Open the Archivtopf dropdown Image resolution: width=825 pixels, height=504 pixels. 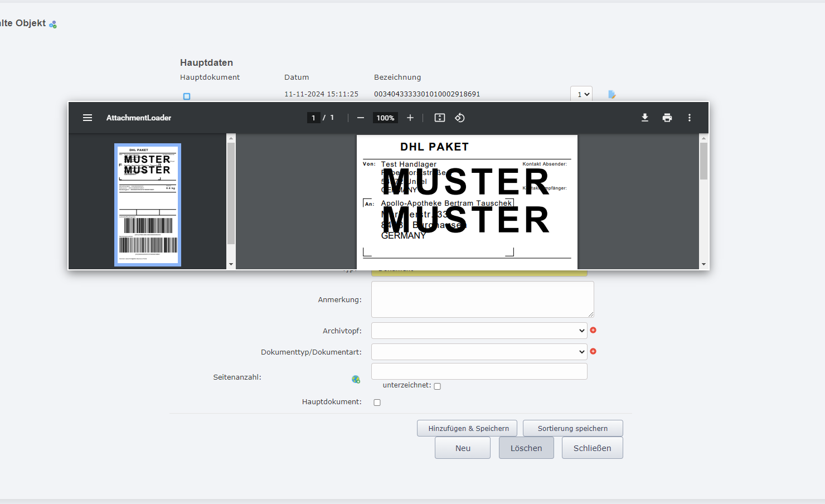tap(479, 330)
